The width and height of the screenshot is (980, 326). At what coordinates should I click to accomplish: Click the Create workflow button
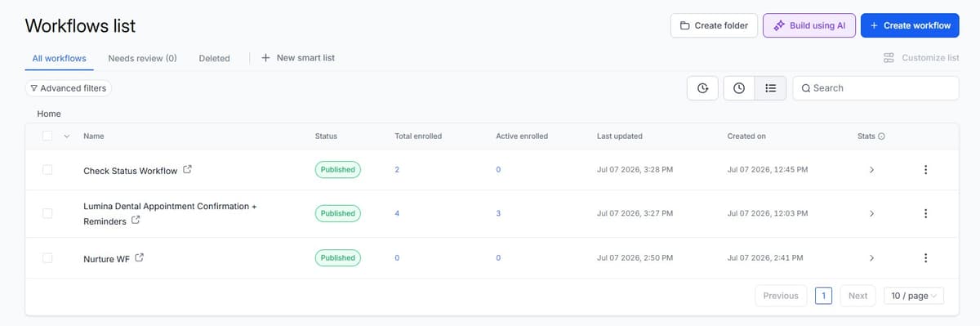coord(910,25)
